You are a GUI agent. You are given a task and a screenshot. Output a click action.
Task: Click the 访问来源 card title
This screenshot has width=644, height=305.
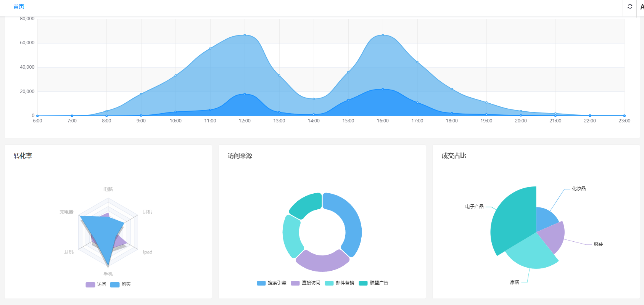[240, 156]
